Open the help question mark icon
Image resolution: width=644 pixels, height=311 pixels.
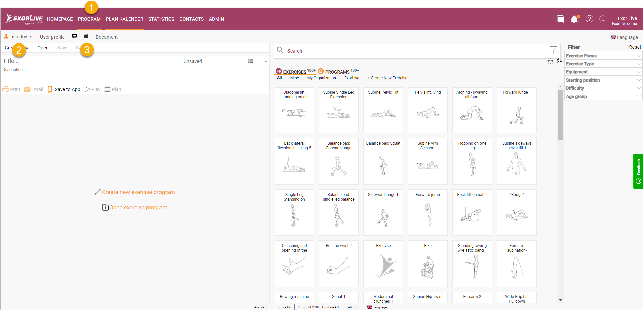[x=589, y=19]
